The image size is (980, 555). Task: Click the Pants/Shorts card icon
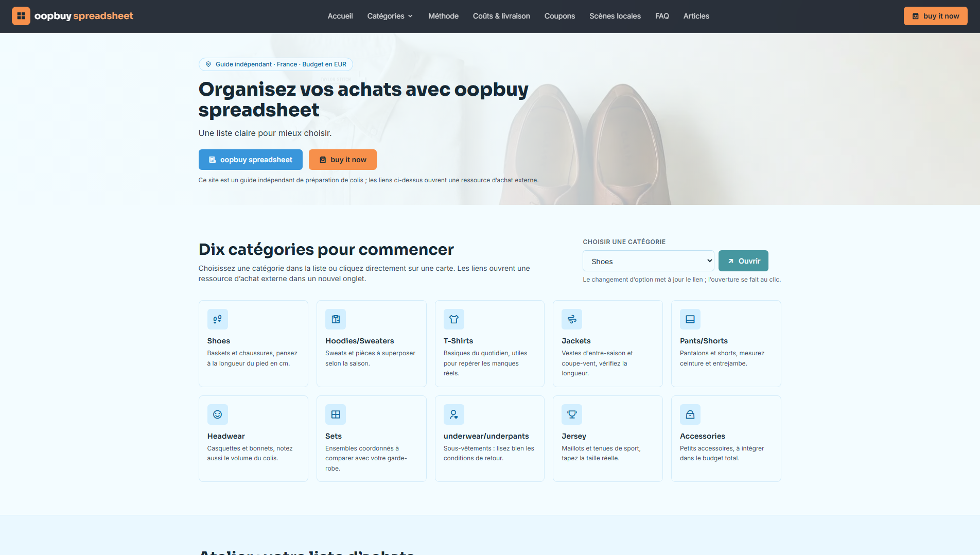click(690, 319)
